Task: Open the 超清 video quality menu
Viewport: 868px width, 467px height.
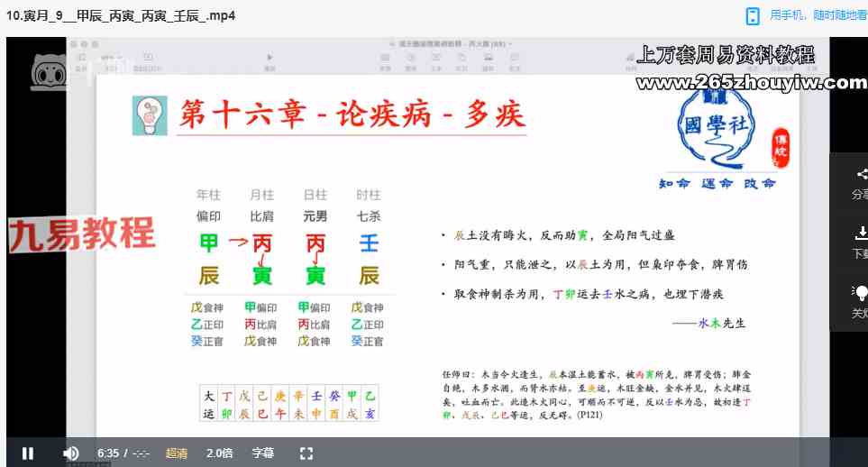Action: tap(178, 453)
